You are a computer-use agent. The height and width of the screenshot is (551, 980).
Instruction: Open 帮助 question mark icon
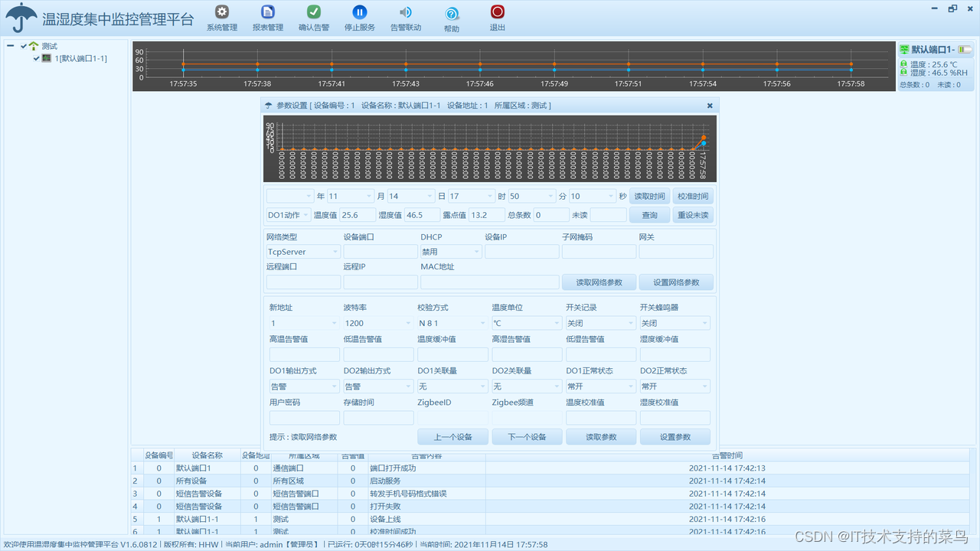tap(452, 14)
